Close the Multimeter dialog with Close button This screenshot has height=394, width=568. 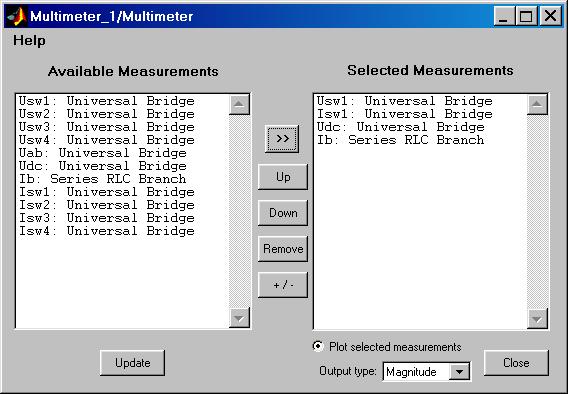pos(516,363)
